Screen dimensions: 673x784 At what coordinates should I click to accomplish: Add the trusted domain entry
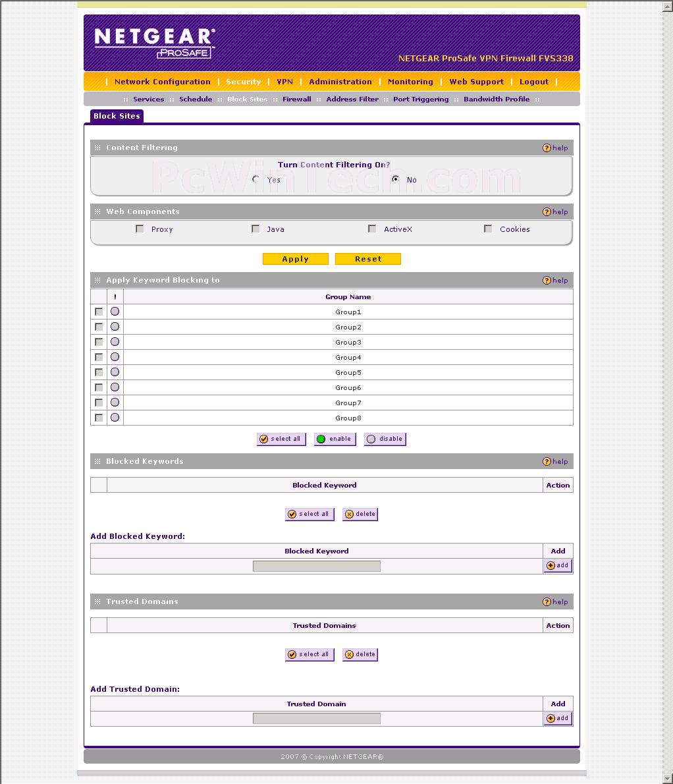coord(558,719)
